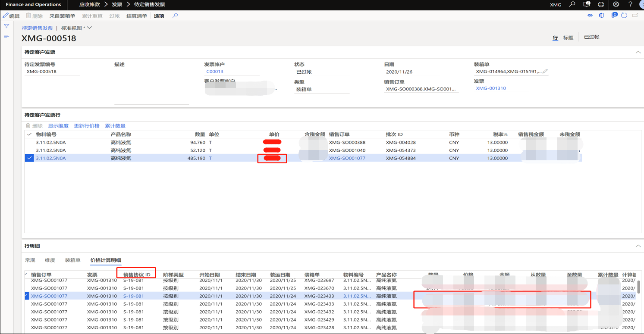Click the 应收帐款 breadcrumb
Viewport: 644px width, 334px height.
tap(90, 5)
